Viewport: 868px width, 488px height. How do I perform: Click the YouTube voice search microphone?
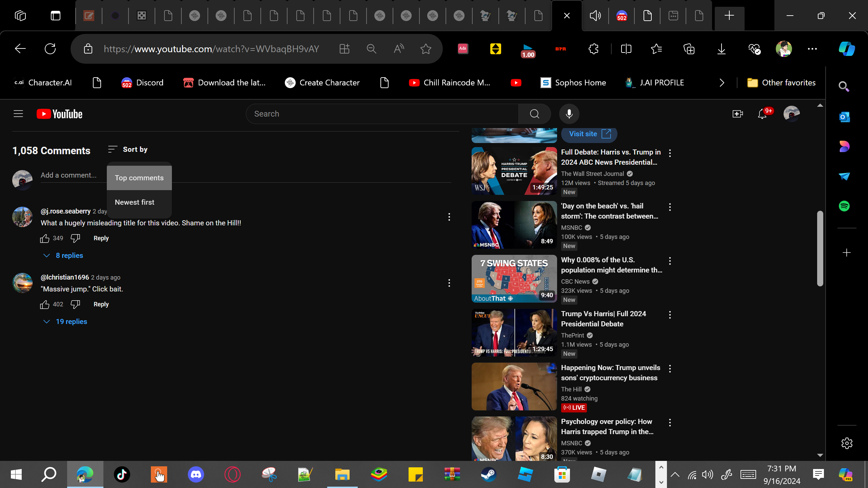[x=569, y=114]
